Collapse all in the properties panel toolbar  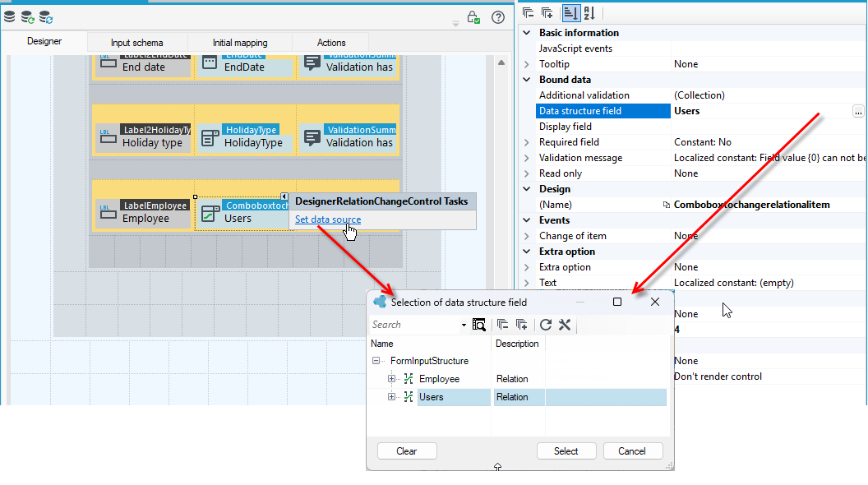(x=528, y=12)
